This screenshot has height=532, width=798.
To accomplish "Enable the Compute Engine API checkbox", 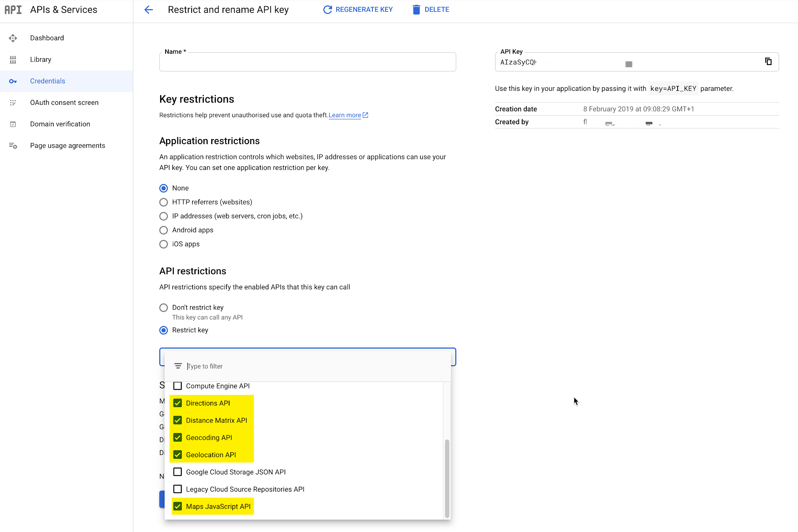I will (178, 386).
